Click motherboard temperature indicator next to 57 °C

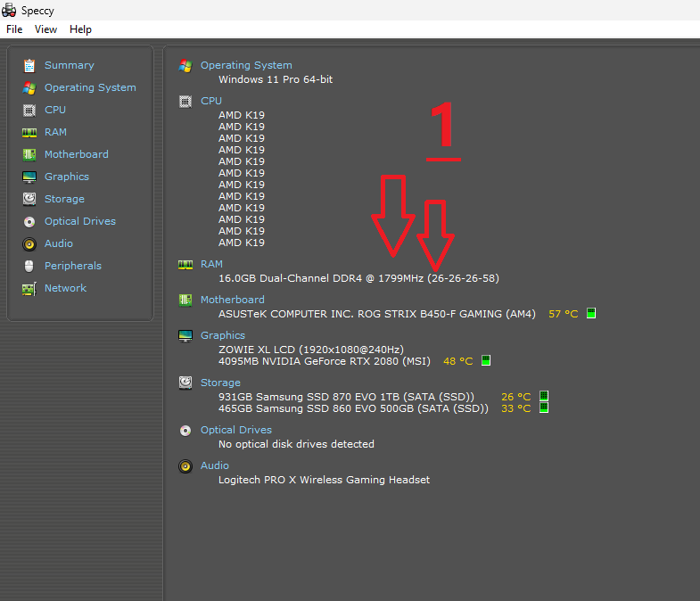click(591, 313)
